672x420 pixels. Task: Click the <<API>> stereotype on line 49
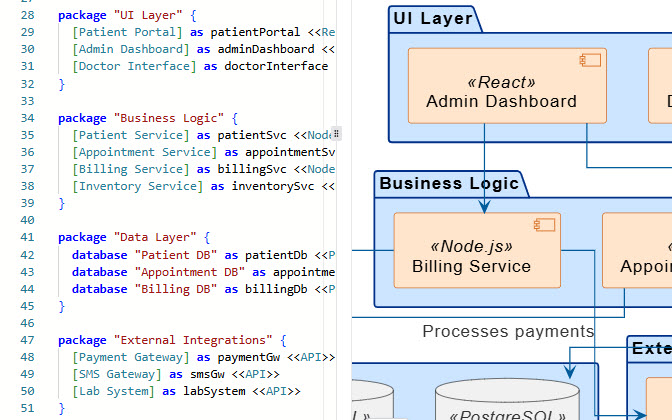click(255, 375)
